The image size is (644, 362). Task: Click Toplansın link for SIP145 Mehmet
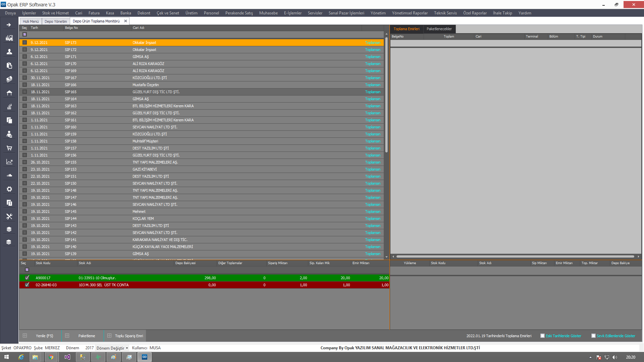373,212
